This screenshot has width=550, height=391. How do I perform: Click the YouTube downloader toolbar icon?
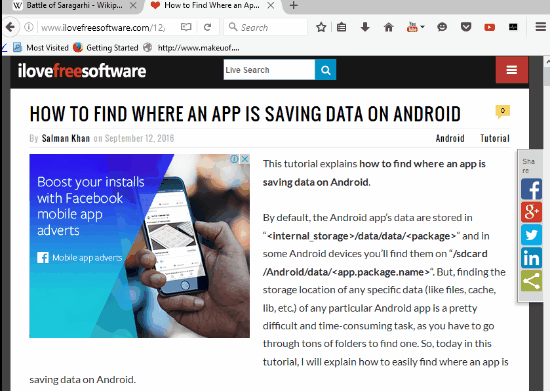(412, 27)
